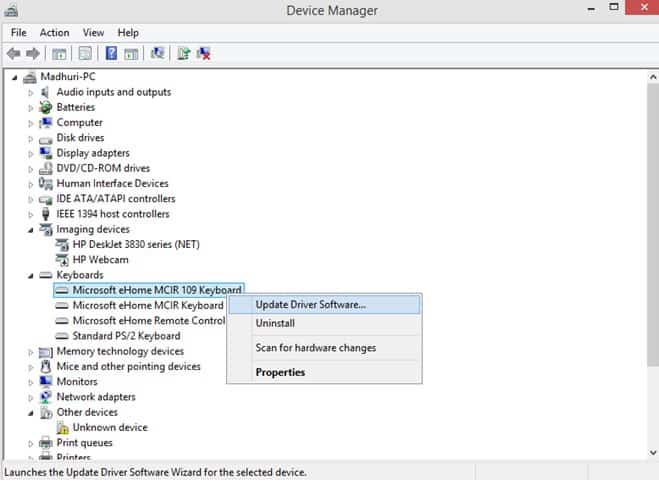Click the Device Manager title bar app icon
The image size is (659, 482).
11,10
